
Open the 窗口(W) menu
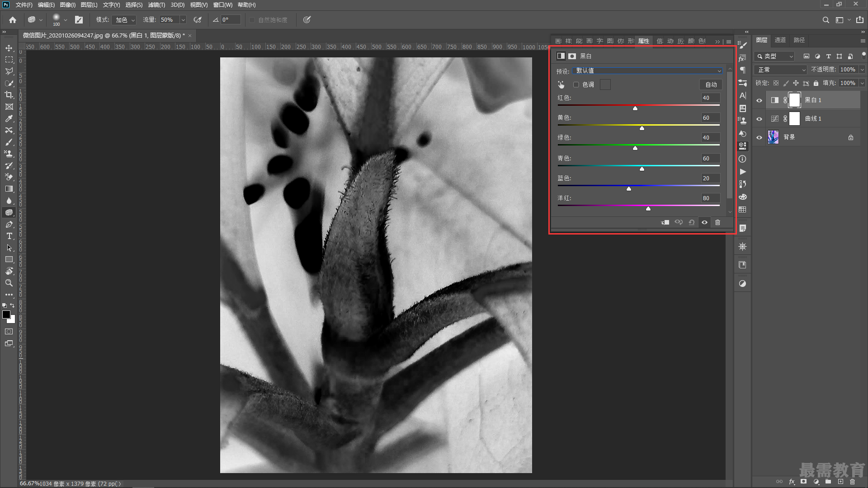click(222, 5)
